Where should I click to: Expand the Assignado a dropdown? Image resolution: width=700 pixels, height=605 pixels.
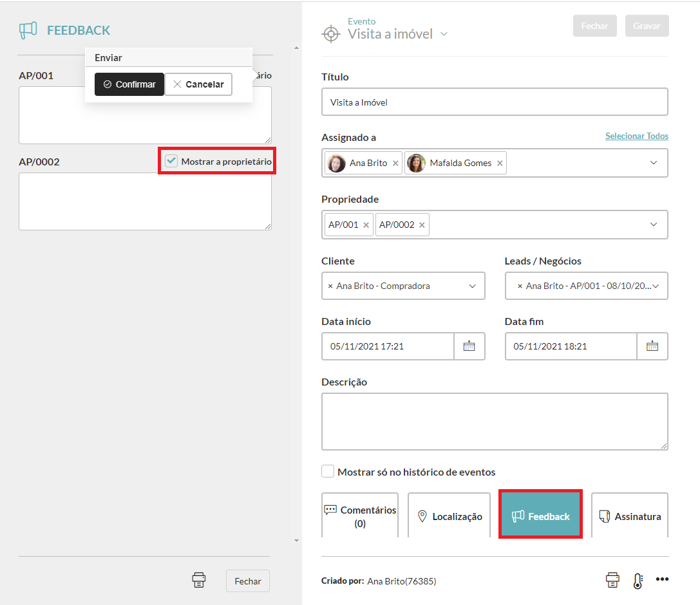(654, 163)
